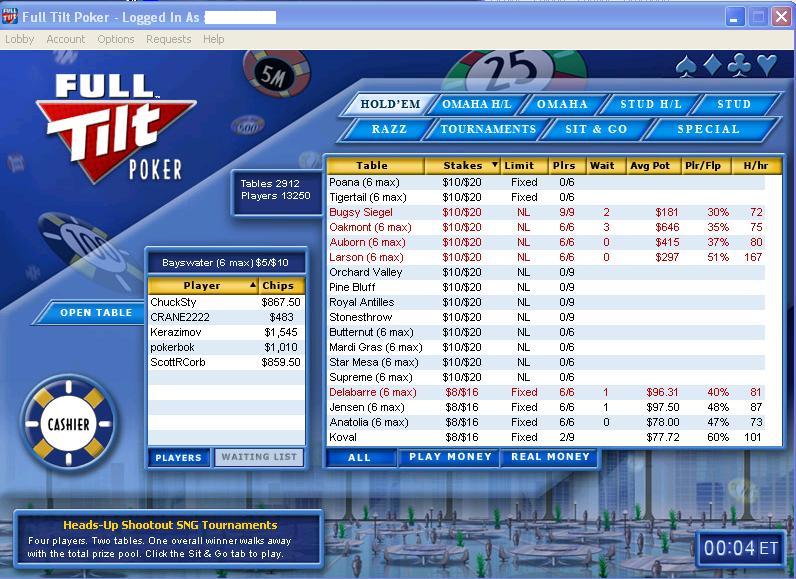
Task: Show the Players list
Action: 179,457
